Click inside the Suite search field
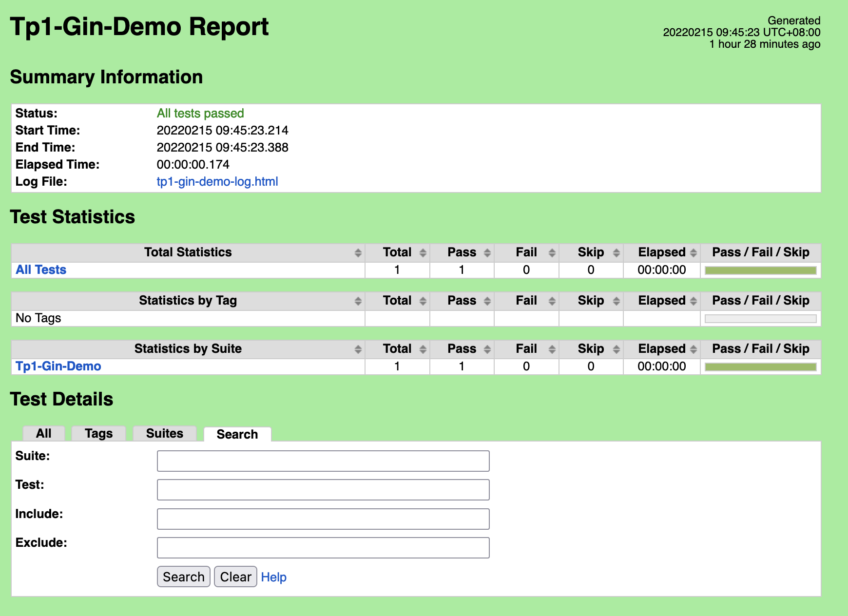The image size is (848, 616). click(323, 461)
